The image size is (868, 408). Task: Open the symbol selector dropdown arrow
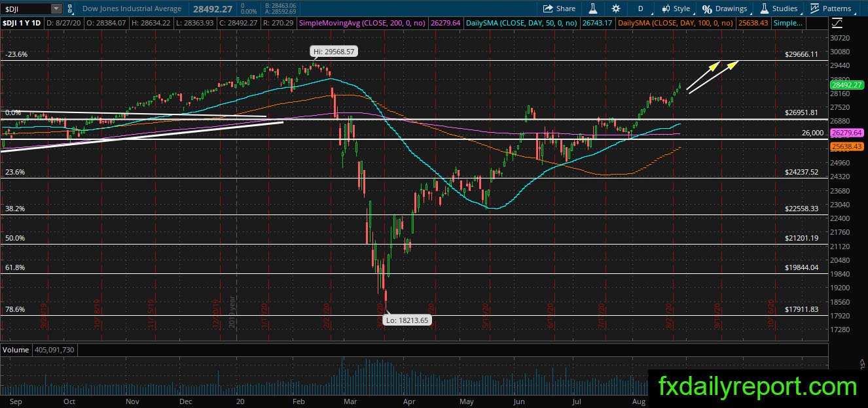point(56,8)
